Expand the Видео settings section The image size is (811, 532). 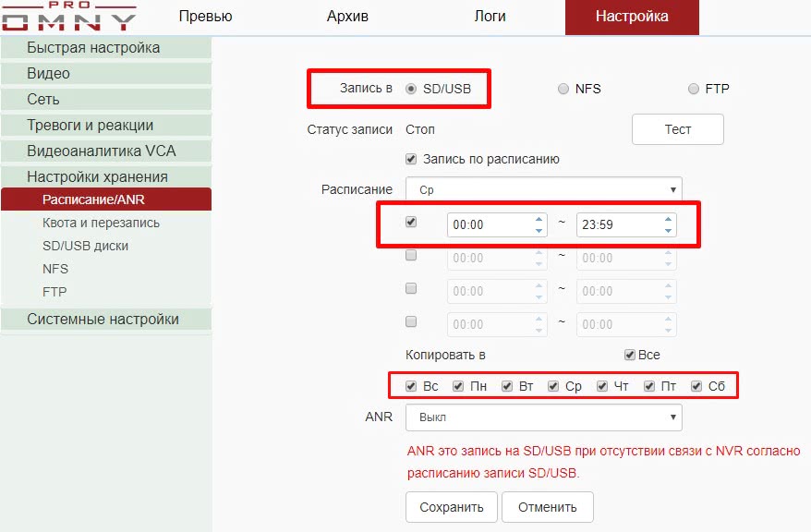pos(48,73)
